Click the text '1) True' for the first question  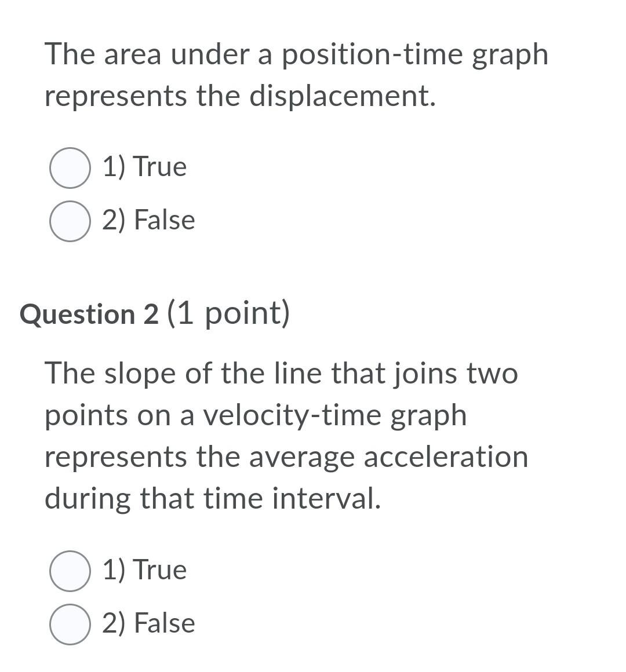coord(144,167)
